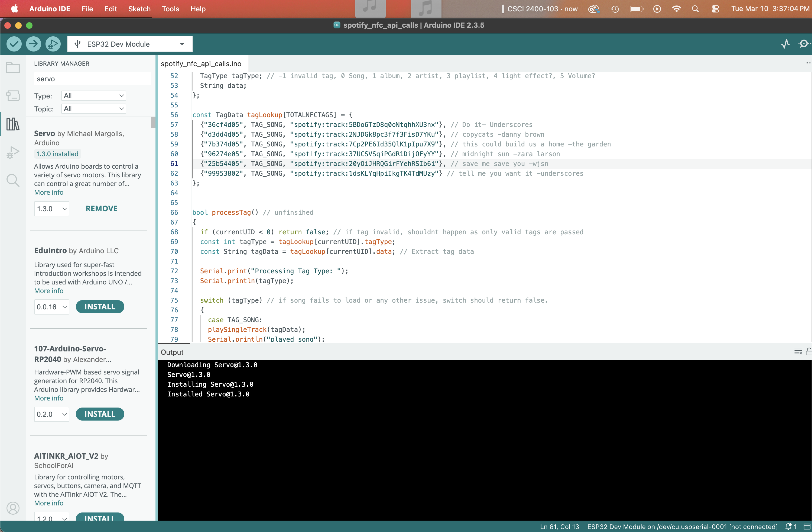Open the Serial Plotter
Image resolution: width=812 pixels, height=532 pixels.
pos(786,44)
